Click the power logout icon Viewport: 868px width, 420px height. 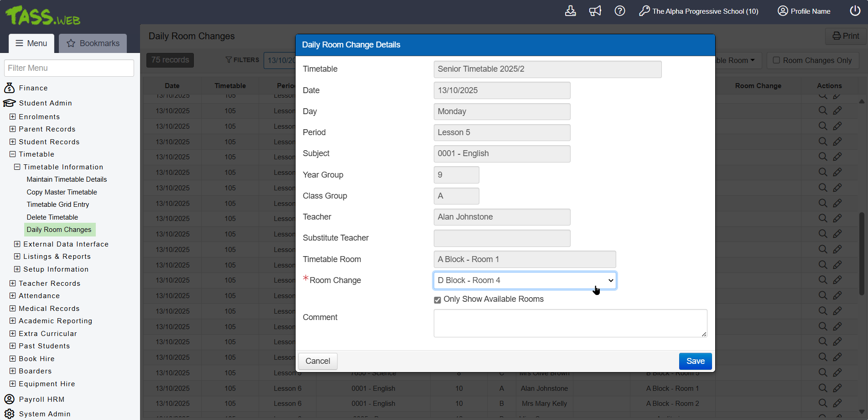coord(855,11)
